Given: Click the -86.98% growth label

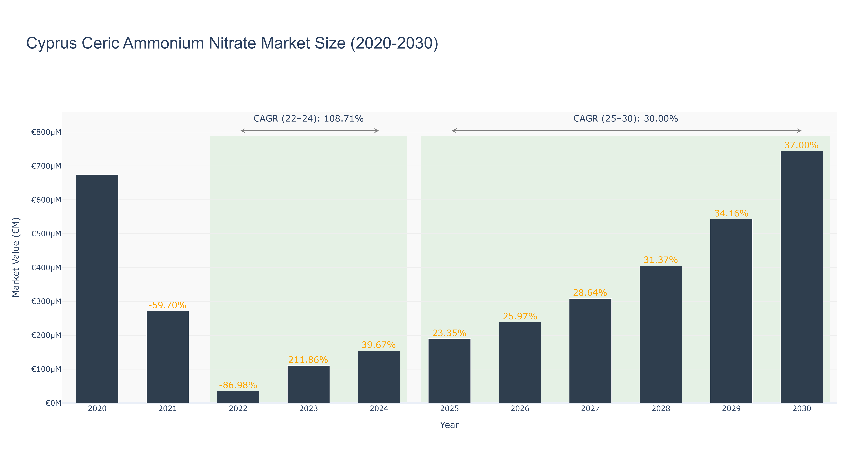Looking at the screenshot, I should point(238,385).
